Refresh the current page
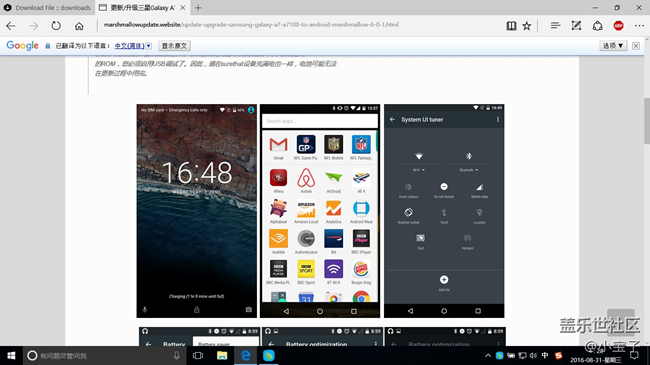Screen dimensions: 650x365 56,26
